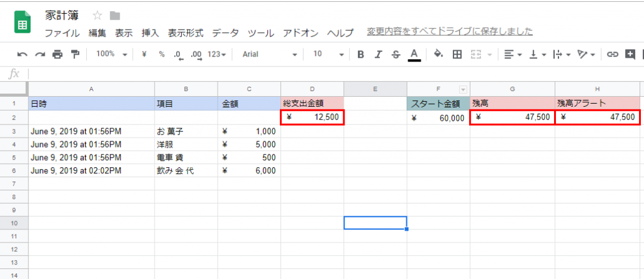
Task: Open the move-to-folder icon
Action: pos(115,16)
